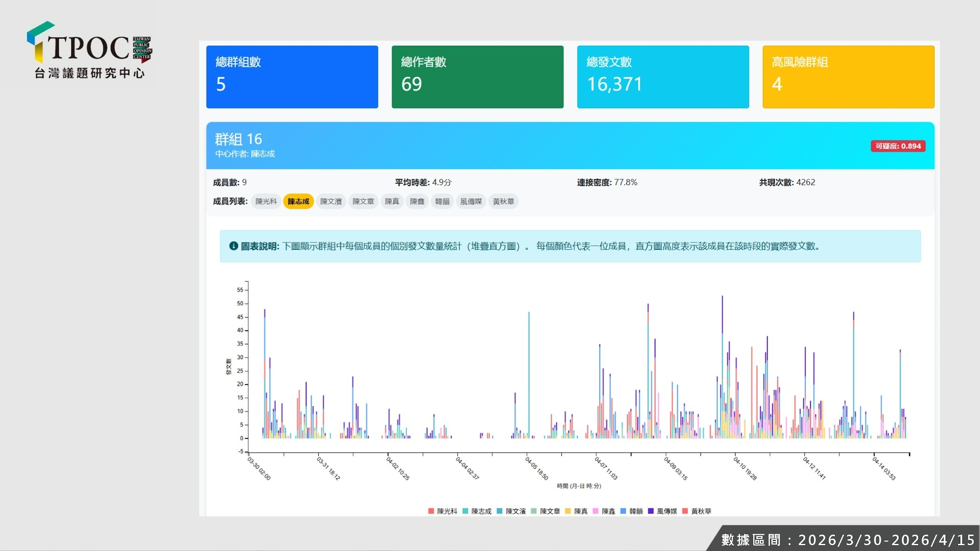This screenshot has height=551, width=980.
Task: Click the red 可疑度 0.894 badge
Action: pos(898,146)
